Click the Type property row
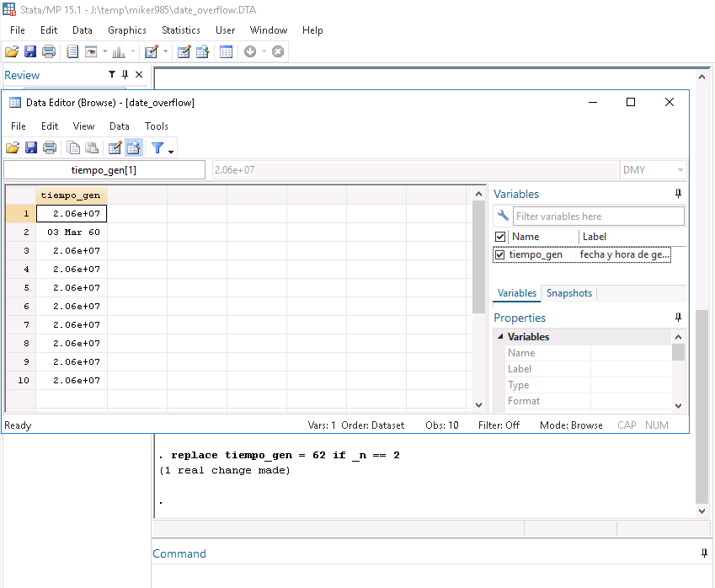 [588, 385]
